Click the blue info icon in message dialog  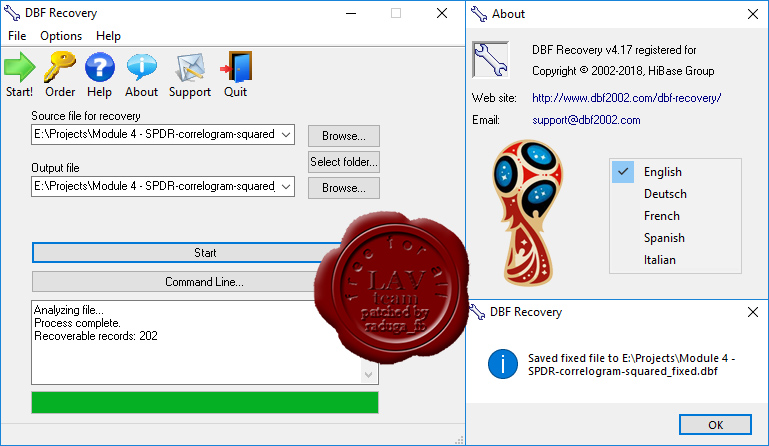[503, 364]
